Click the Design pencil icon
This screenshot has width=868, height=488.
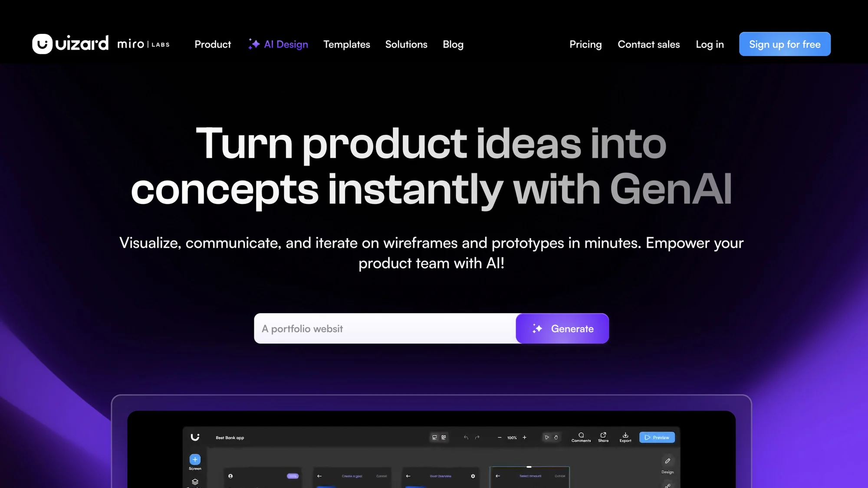pos(667,461)
